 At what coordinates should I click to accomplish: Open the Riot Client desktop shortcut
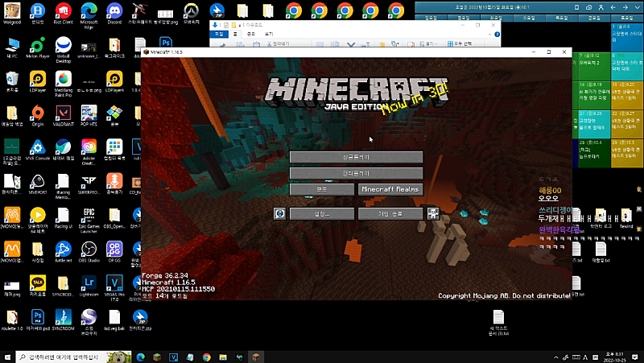(x=64, y=14)
